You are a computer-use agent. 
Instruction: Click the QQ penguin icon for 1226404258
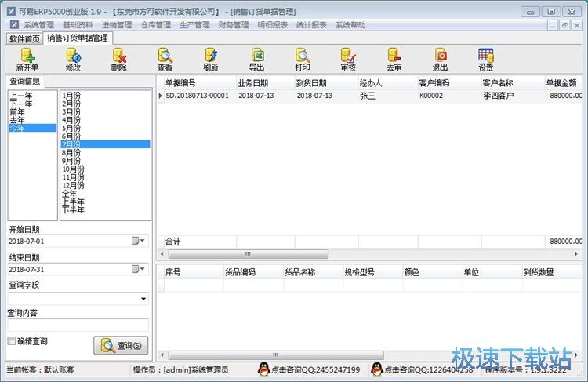pos(377,369)
